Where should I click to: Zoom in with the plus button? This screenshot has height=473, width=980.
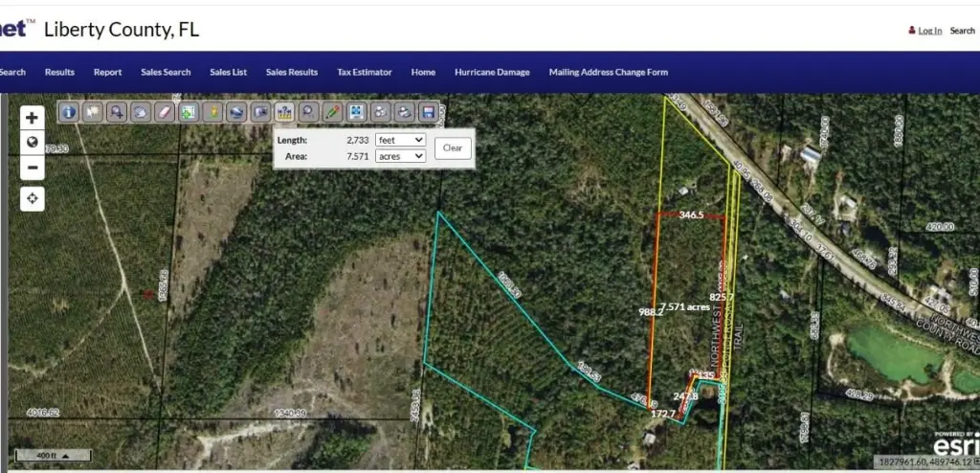click(x=33, y=118)
